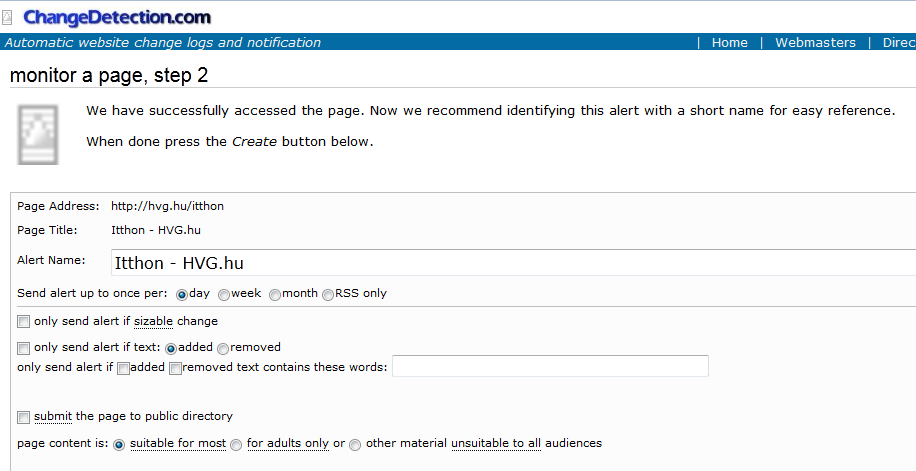Enable only send alert if sizable change
The height and width of the screenshot is (471, 916).
coord(23,321)
